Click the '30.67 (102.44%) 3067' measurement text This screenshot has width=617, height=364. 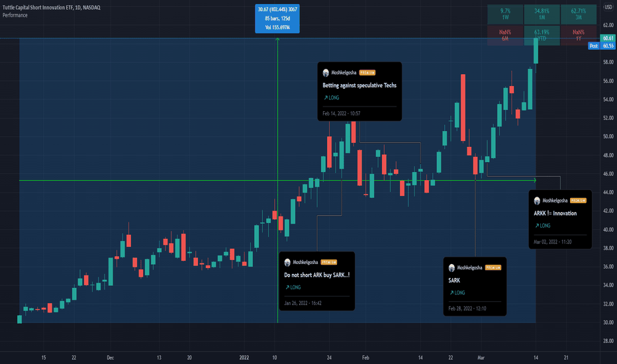point(277,9)
